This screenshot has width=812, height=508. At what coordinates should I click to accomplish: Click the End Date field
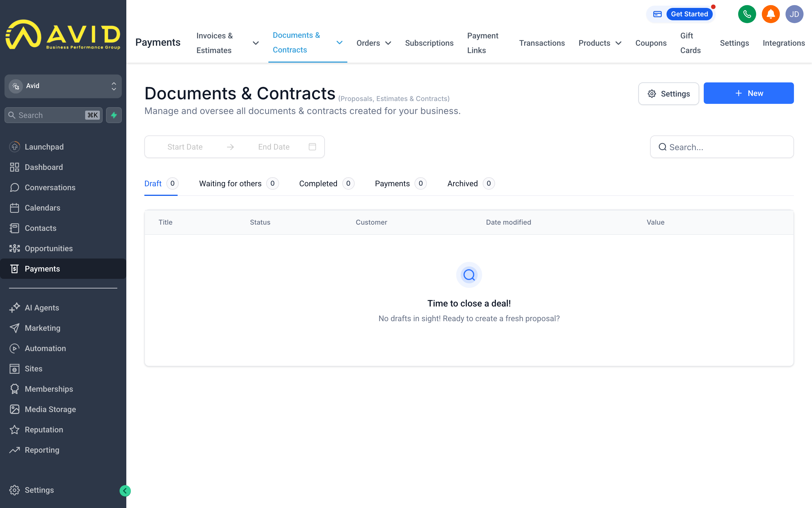274,147
